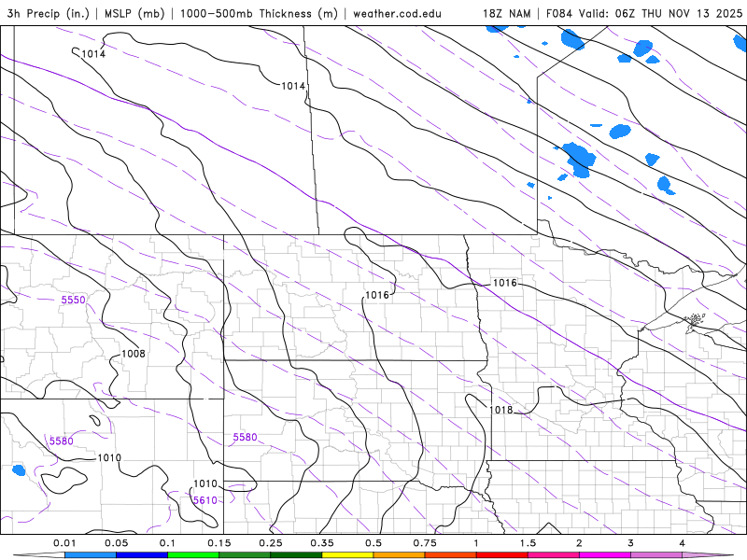Click the isolated blue precipitation spot in southwest

(x=19, y=470)
